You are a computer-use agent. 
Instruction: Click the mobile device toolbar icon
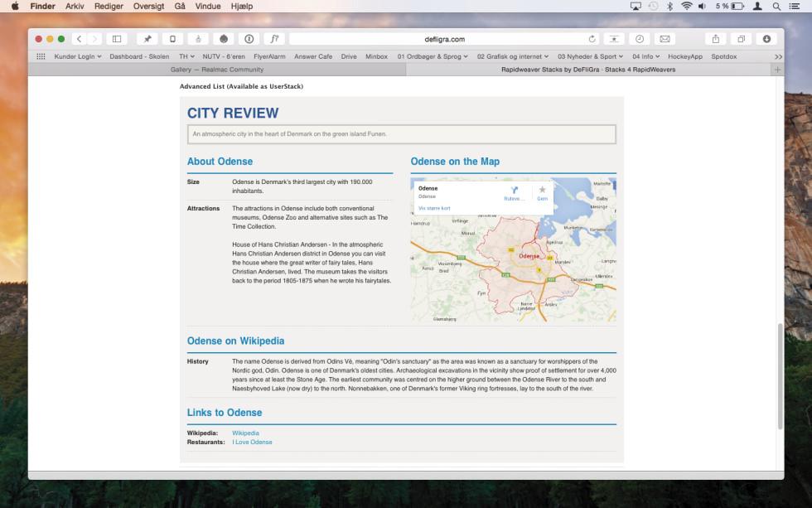point(172,39)
